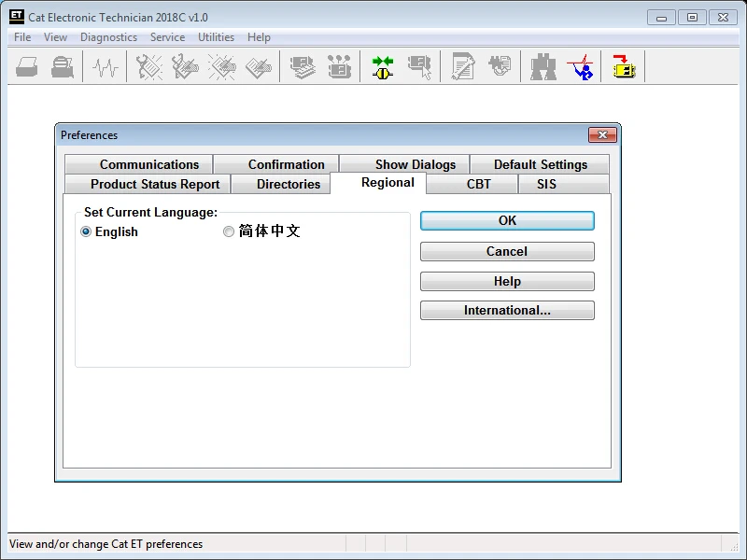
Task: Click status text 'View and/or change Cat ET preferences'
Action: [106, 544]
